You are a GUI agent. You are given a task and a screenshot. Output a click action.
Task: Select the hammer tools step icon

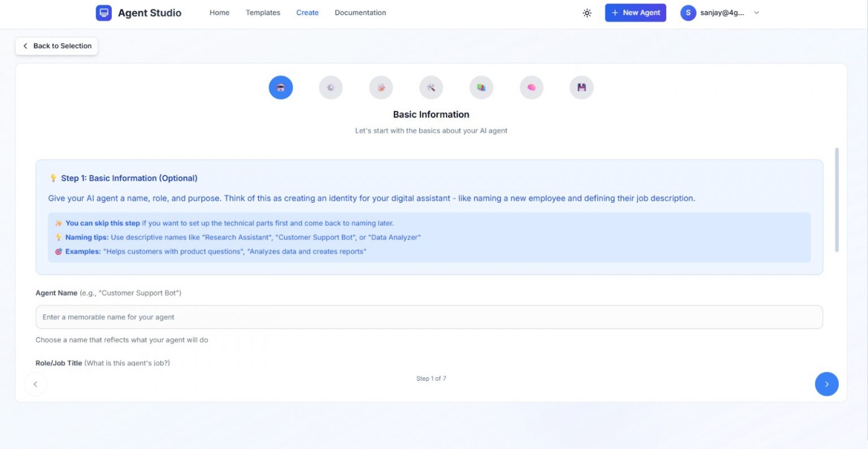tap(431, 87)
